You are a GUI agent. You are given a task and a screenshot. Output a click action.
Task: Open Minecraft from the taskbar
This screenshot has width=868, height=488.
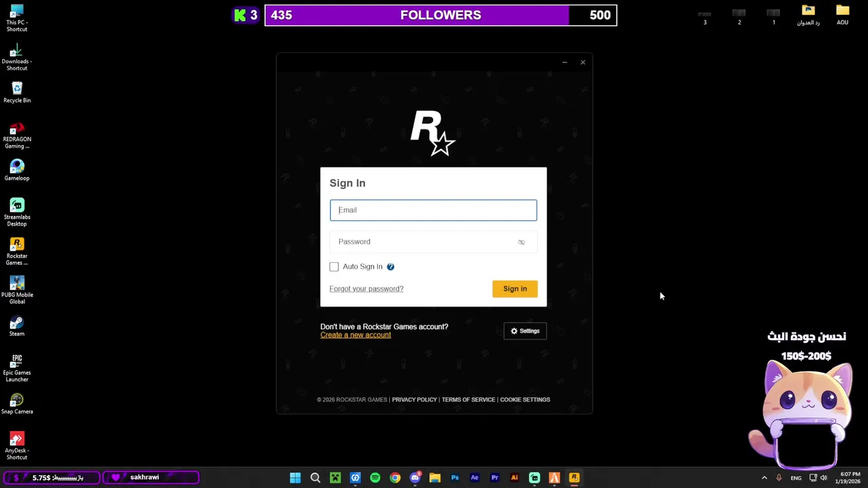pos(335,478)
